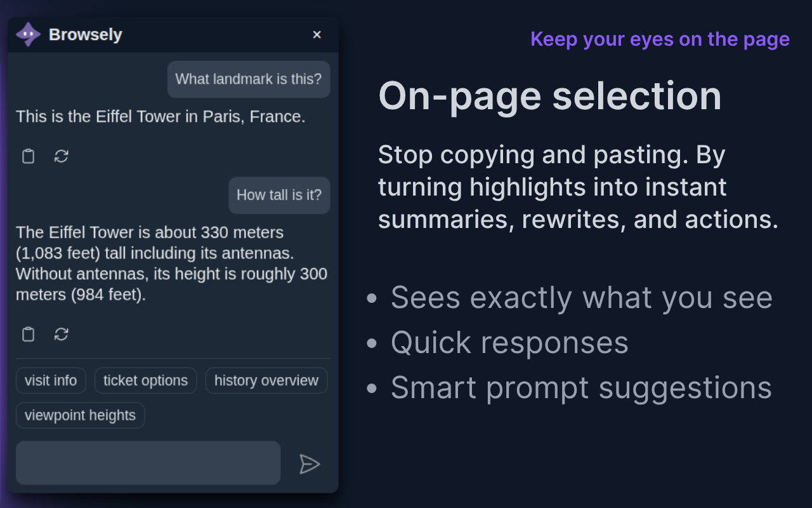Regenerate the tower height response
812x508 pixels.
(62, 334)
